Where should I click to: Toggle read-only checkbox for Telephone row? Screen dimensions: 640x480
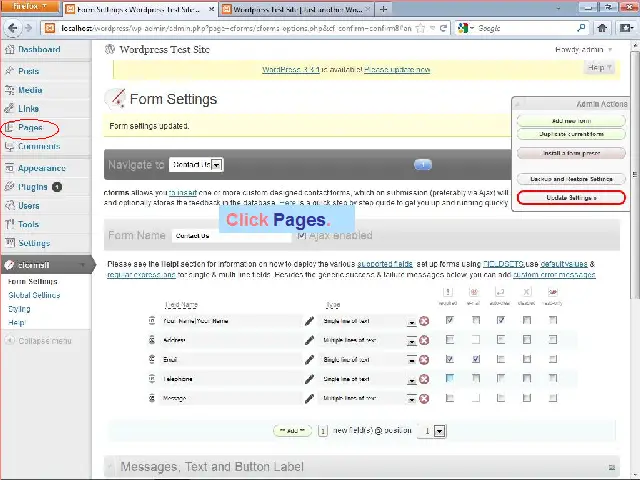pos(553,378)
